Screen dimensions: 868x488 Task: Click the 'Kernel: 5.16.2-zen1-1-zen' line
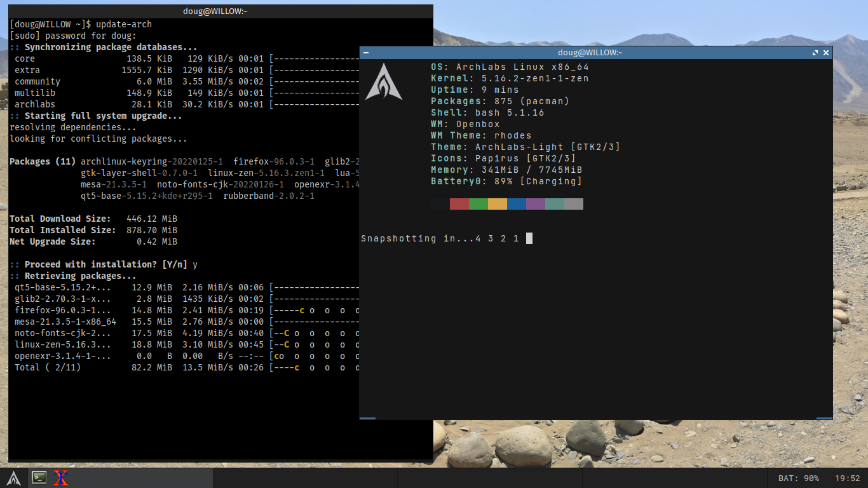pyautogui.click(x=510, y=78)
